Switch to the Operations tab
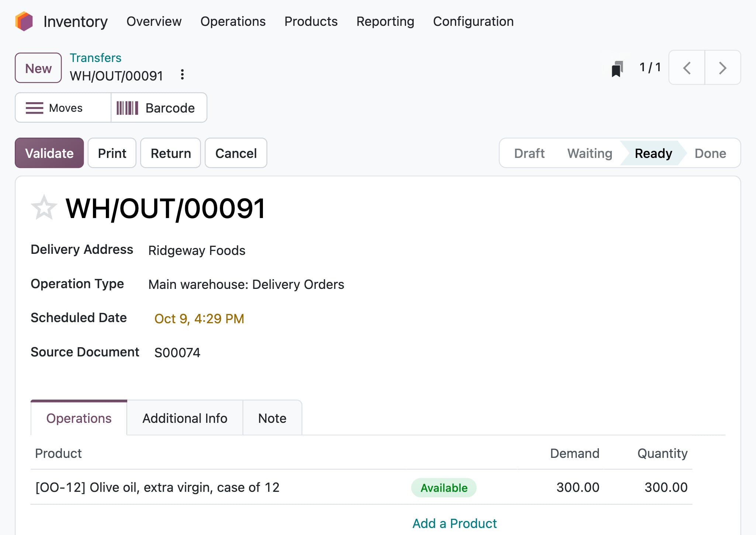 click(79, 418)
